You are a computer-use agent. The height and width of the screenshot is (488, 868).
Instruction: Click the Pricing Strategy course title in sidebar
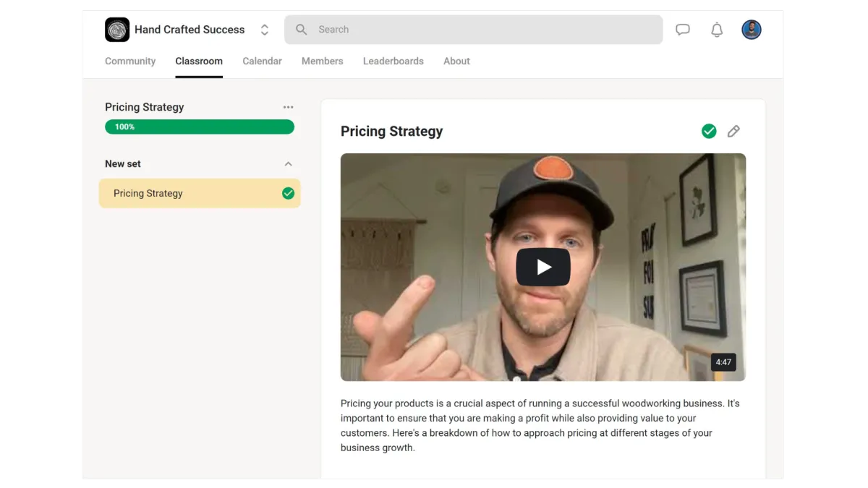click(145, 107)
